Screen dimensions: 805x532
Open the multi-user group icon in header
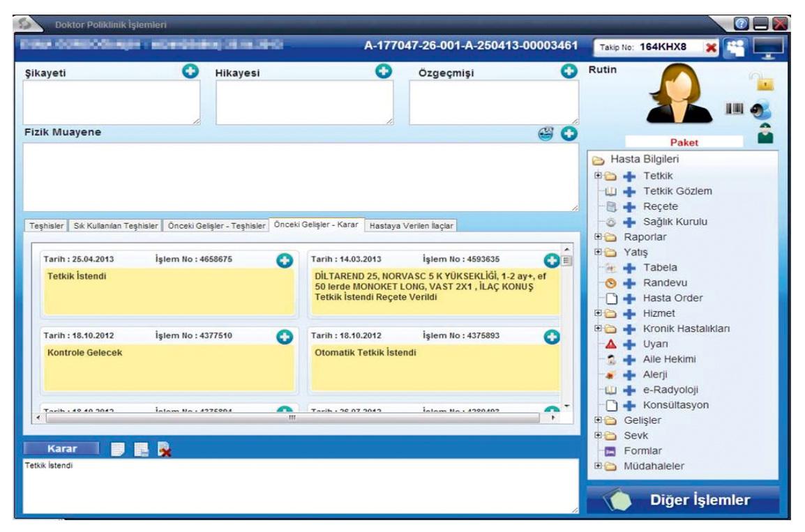click(735, 47)
